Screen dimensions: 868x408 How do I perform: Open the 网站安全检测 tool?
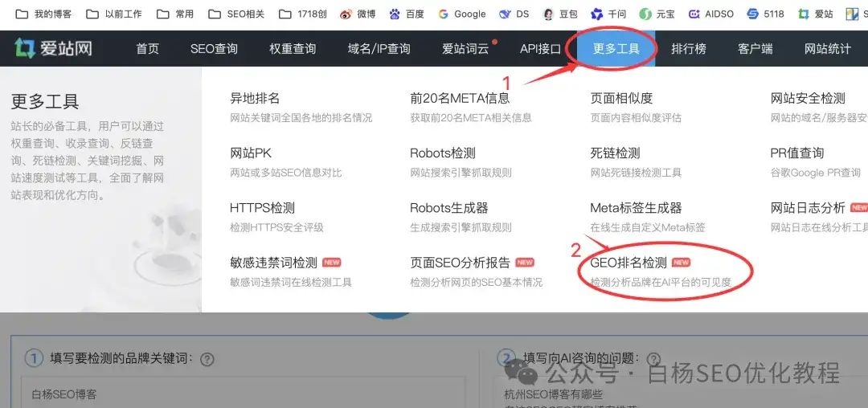(x=808, y=99)
